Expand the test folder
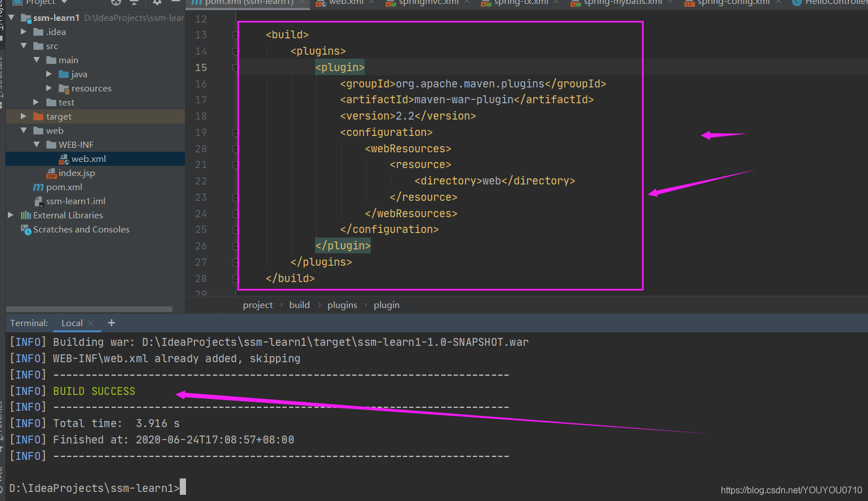 [37, 103]
